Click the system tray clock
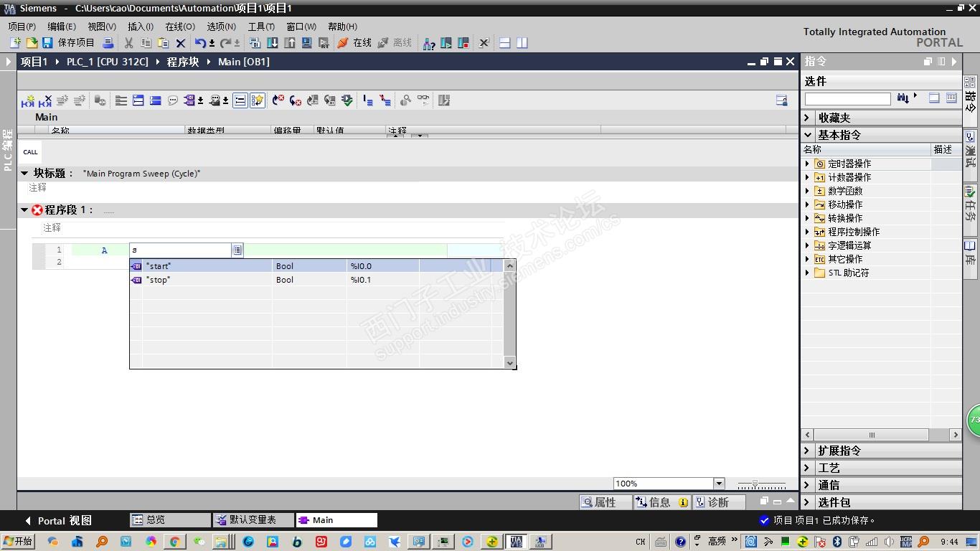980x551 pixels. 949,542
